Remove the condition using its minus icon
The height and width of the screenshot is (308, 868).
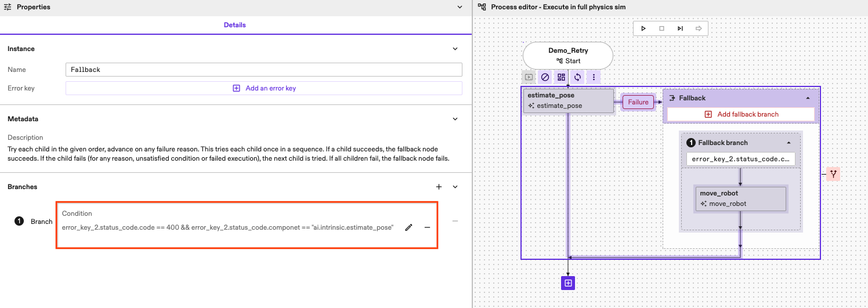point(427,227)
